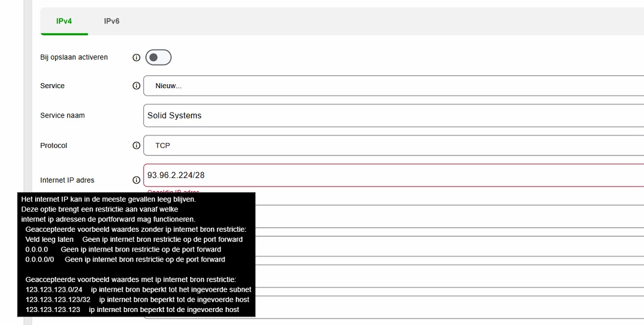Viewport: 644px width, 325px height.
Task: Click info icon next to Internet IP adres
Action: click(136, 180)
